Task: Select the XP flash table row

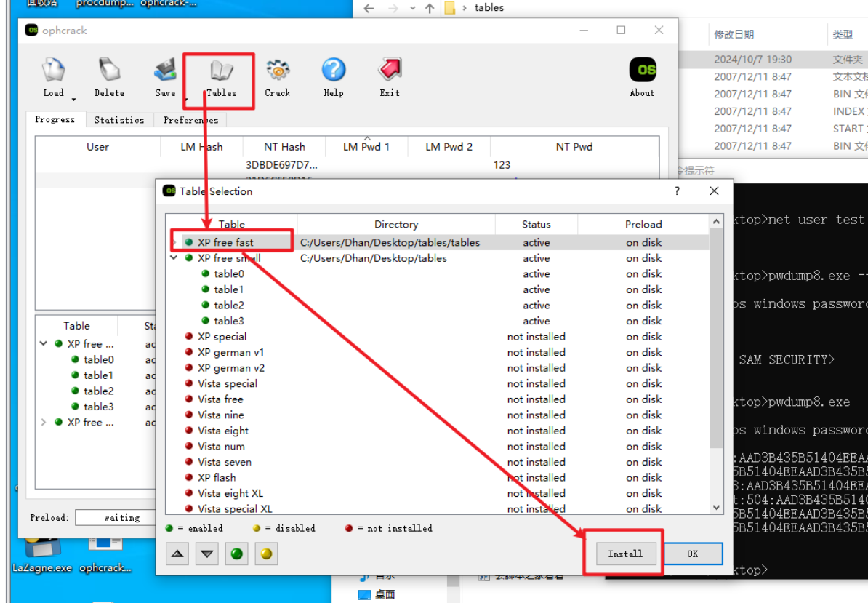Action: click(x=438, y=477)
